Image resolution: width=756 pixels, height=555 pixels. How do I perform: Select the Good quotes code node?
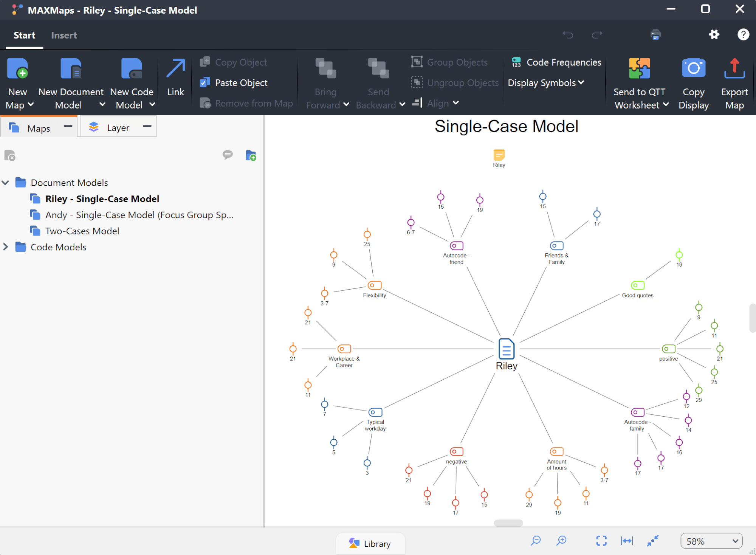[638, 285]
